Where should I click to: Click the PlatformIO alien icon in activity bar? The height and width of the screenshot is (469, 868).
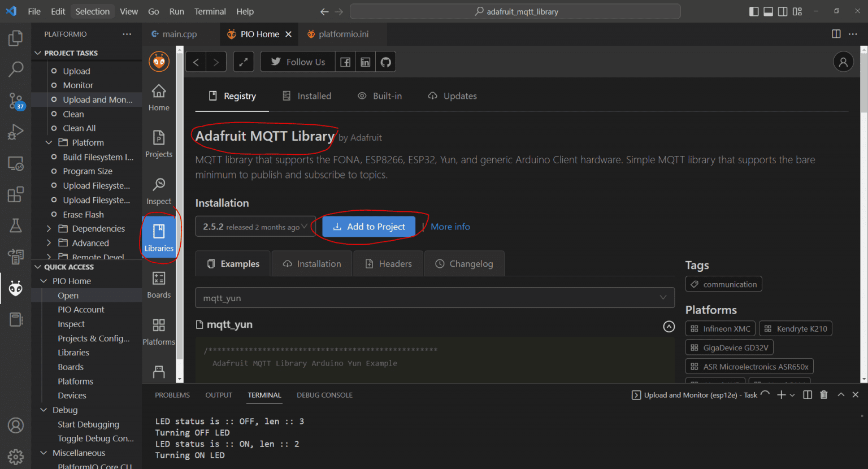(x=15, y=288)
